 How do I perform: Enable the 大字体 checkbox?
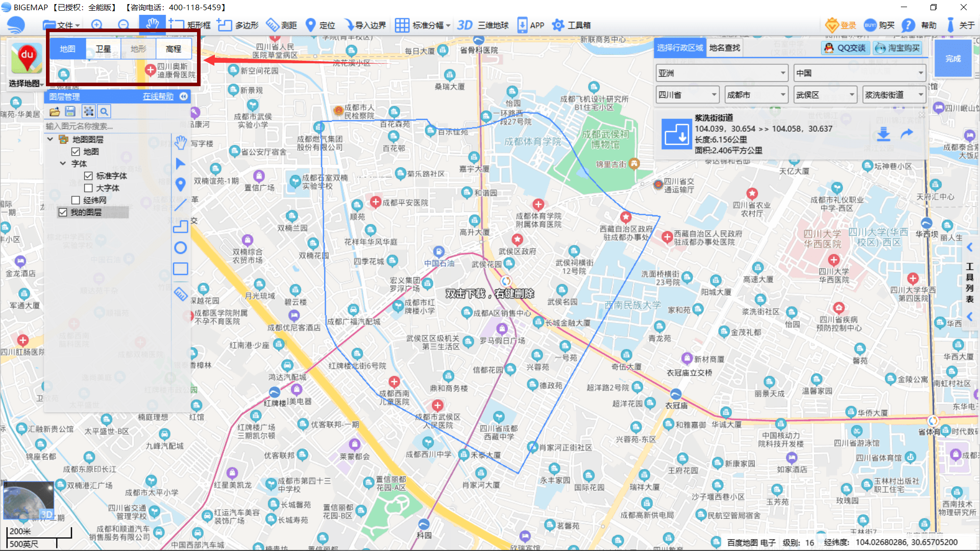tap(88, 188)
